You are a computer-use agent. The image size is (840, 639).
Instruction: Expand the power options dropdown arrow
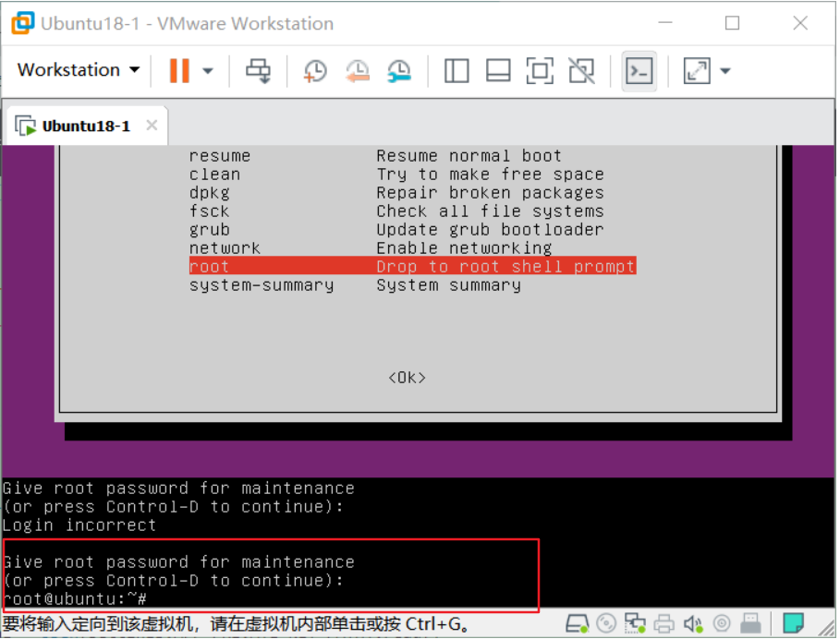[208, 71]
